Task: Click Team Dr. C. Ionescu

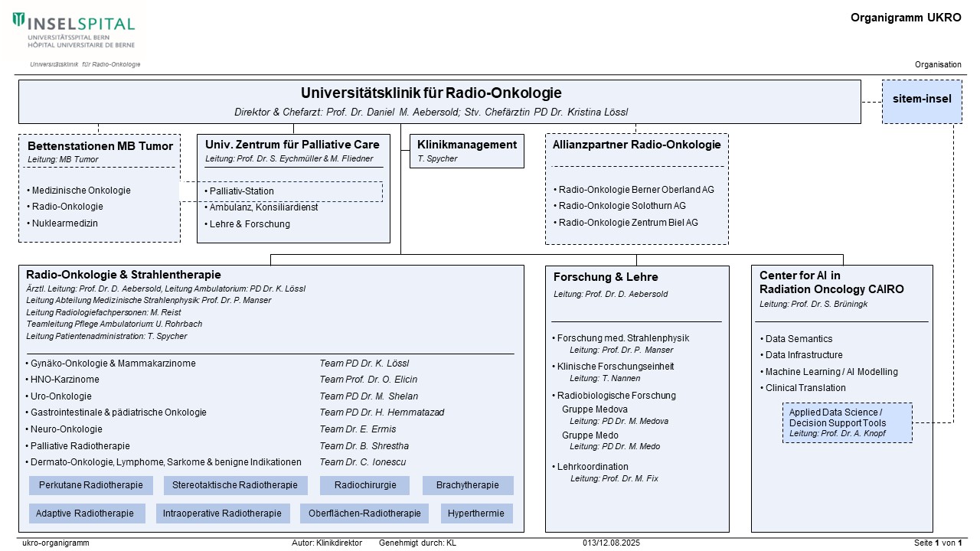Action: tap(363, 462)
